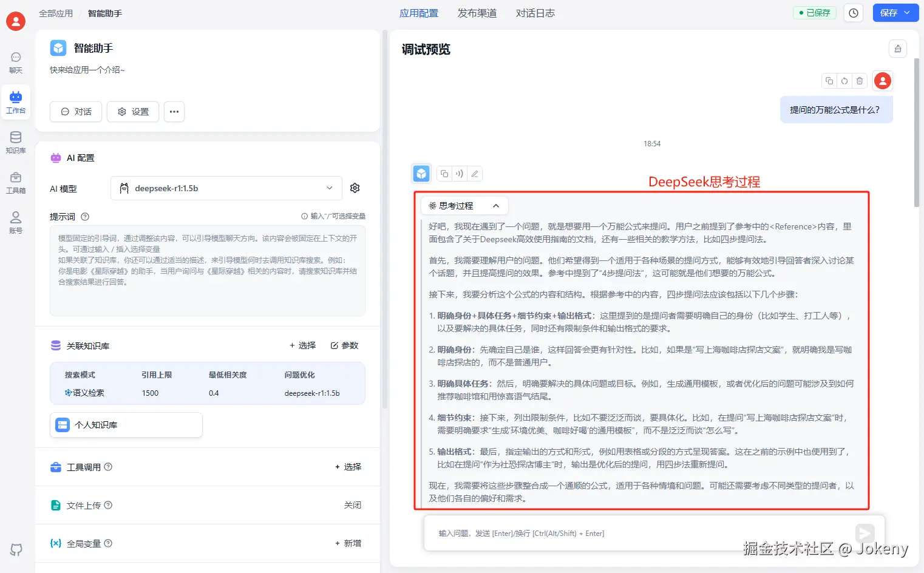
Task: Click the 设置 button
Action: 133,112
